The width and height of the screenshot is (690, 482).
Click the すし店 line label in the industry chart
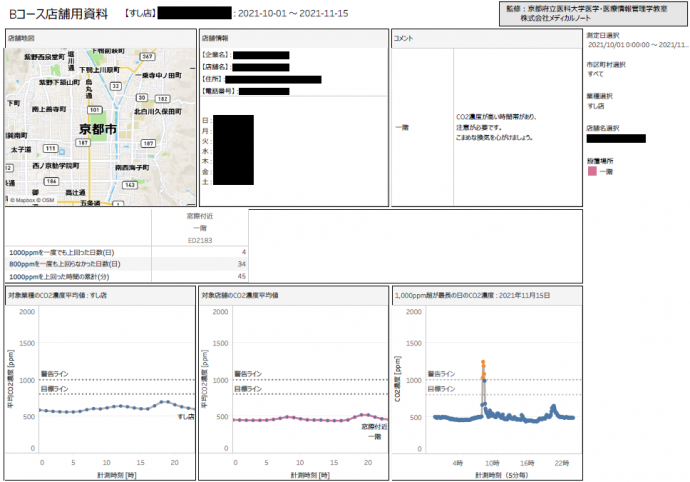[x=185, y=416]
